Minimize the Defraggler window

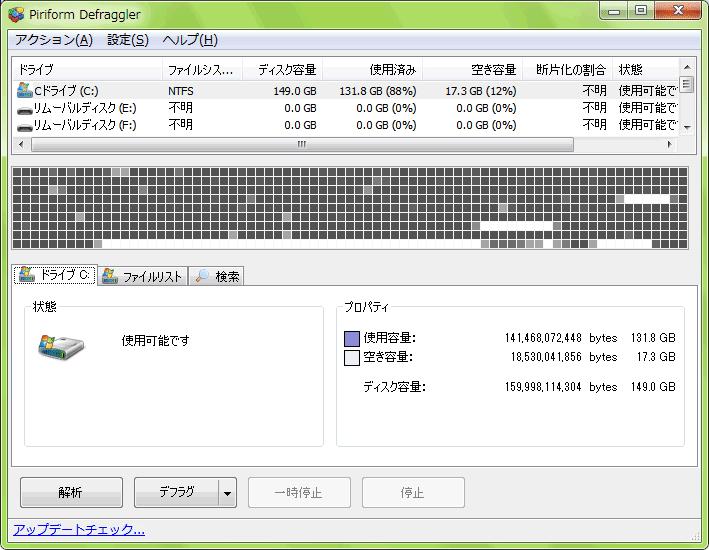(614, 11)
